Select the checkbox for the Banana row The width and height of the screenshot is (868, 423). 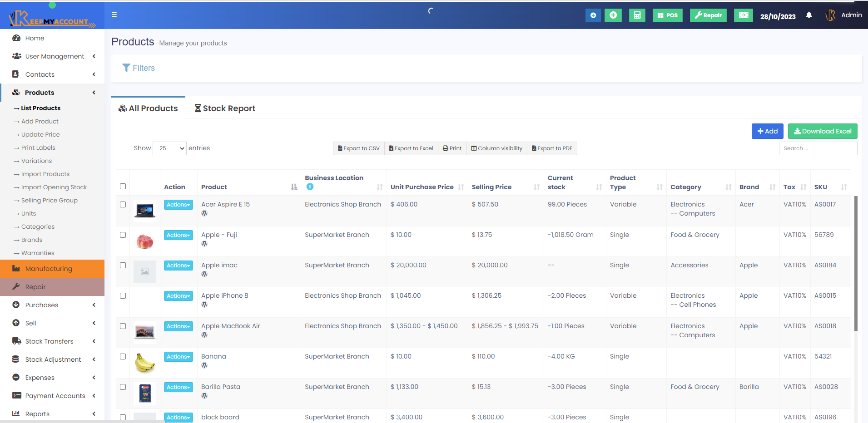click(123, 356)
